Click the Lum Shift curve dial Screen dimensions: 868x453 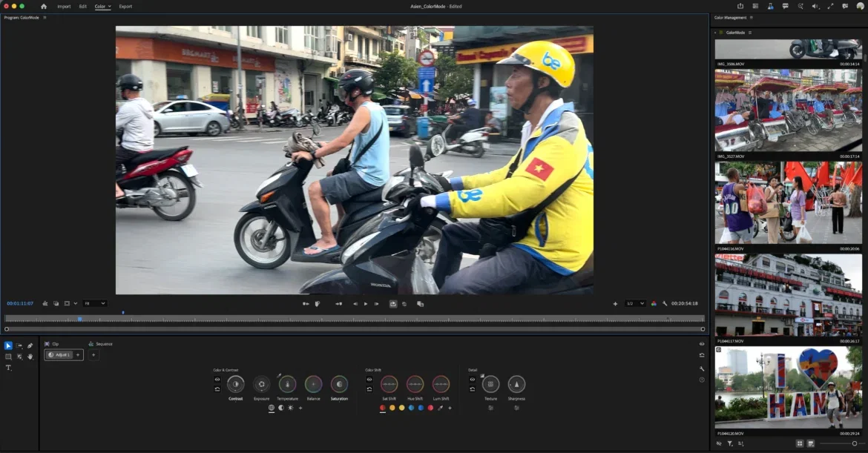[x=441, y=384]
